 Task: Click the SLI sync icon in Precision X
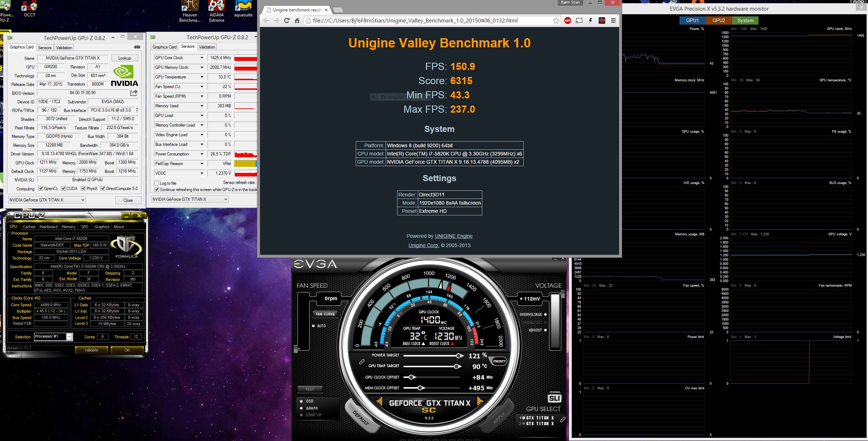tap(554, 398)
